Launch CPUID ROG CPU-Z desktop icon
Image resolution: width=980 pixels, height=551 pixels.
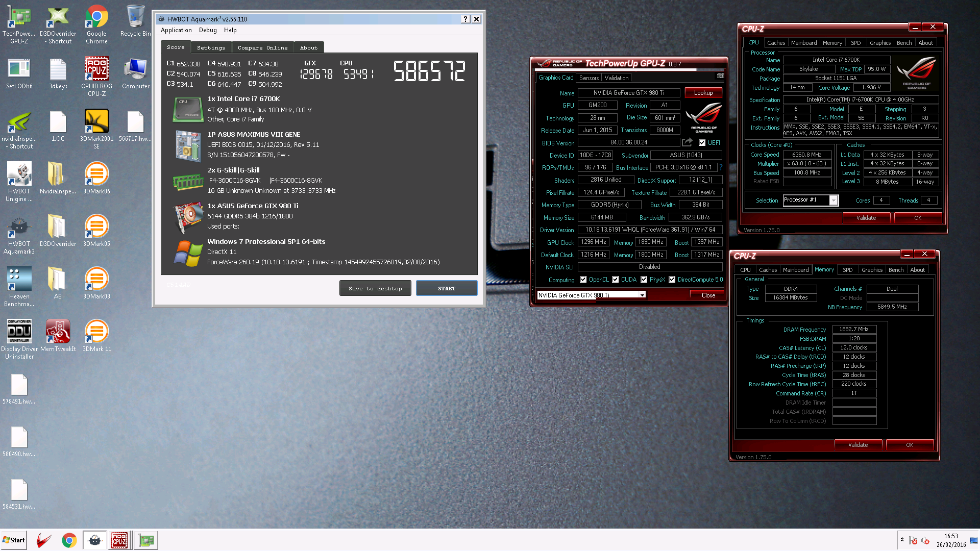pyautogui.click(x=96, y=77)
